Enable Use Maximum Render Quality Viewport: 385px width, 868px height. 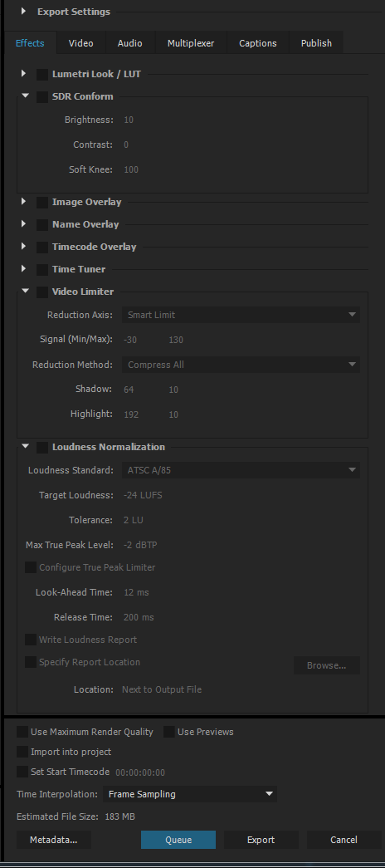(22, 732)
